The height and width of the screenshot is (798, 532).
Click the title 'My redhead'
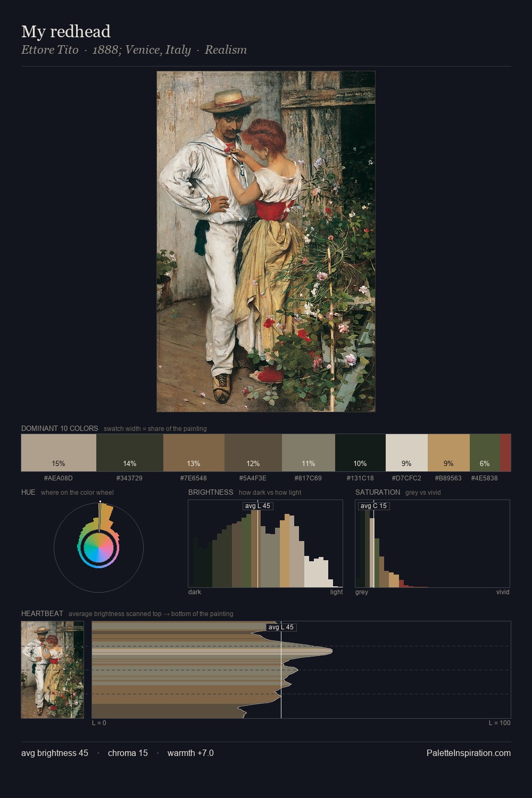(x=66, y=31)
